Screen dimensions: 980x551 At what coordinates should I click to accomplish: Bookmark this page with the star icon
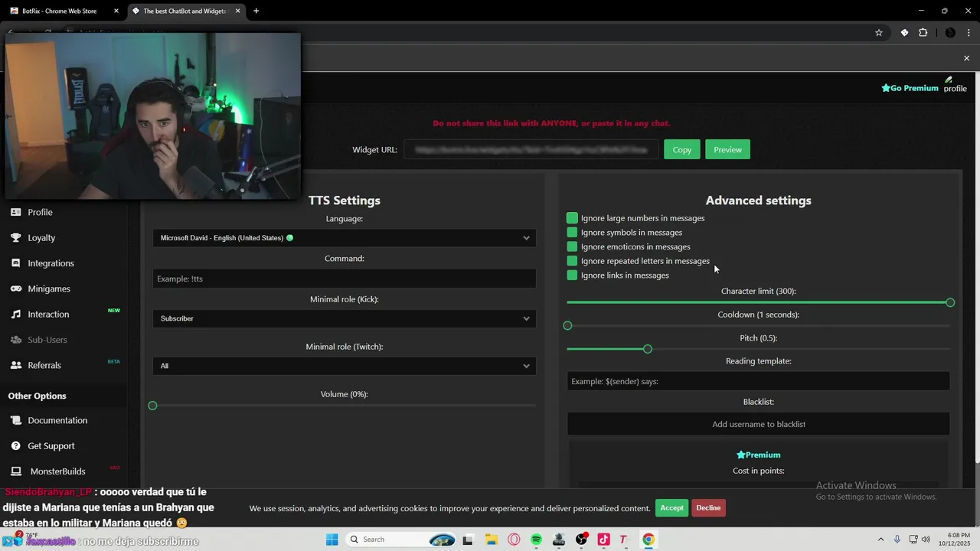coord(879,33)
